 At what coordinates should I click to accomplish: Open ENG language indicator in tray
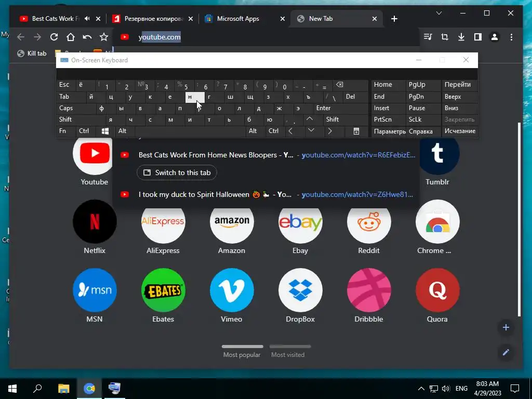461,389
